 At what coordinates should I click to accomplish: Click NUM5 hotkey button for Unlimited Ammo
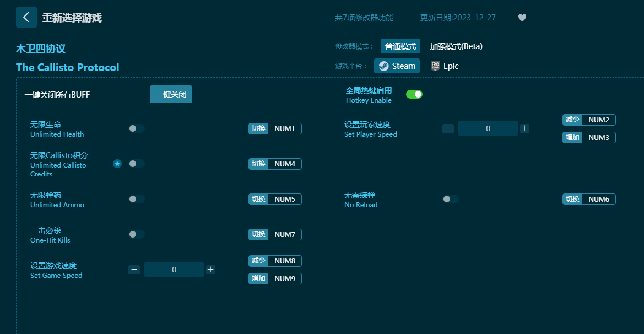(275, 200)
